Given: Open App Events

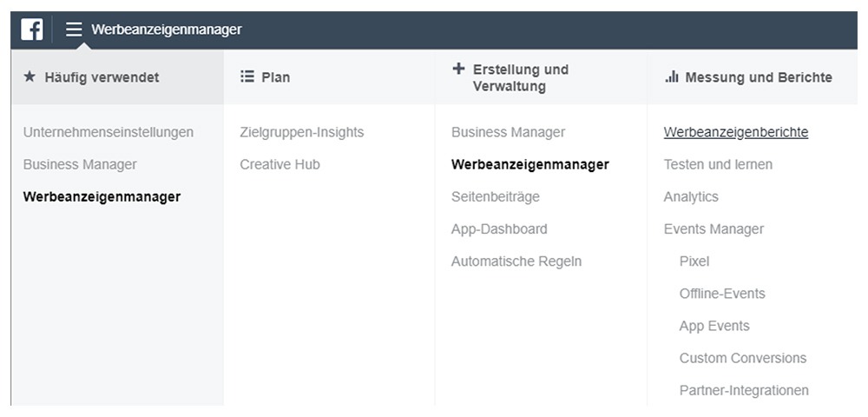Looking at the screenshot, I should click(x=714, y=326).
